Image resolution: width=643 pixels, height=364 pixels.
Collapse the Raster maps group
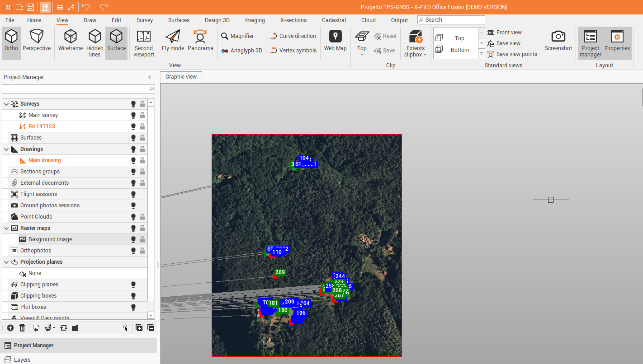click(x=6, y=228)
